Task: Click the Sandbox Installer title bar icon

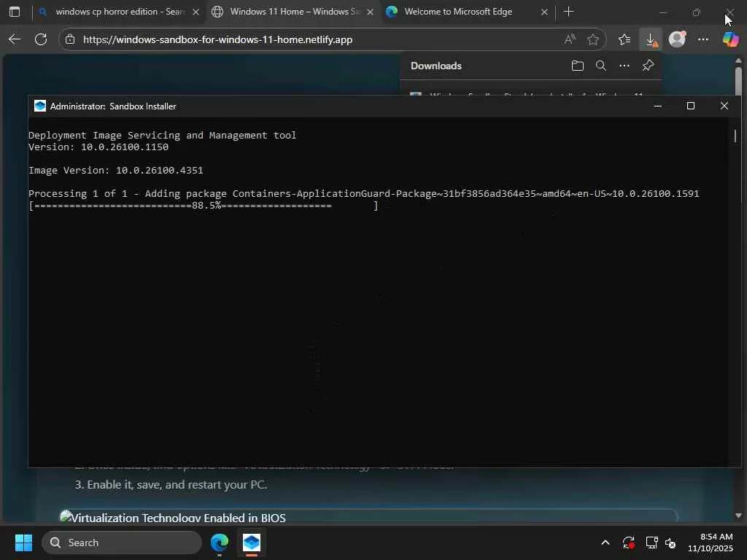Action: [40, 106]
